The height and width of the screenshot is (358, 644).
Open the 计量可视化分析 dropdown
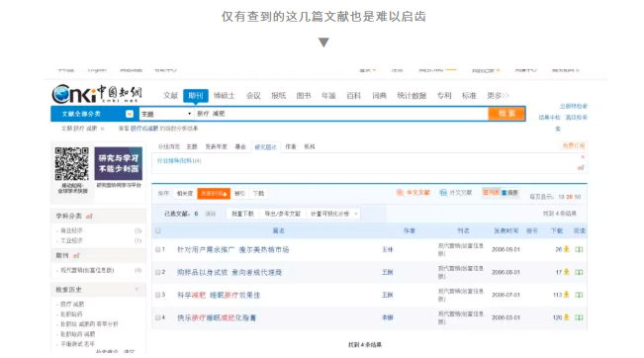click(x=334, y=214)
